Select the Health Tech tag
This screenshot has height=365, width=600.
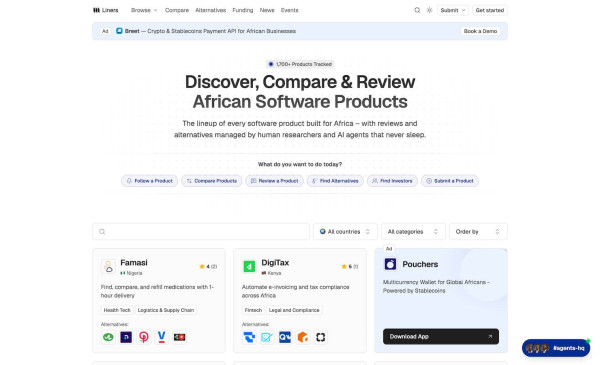[117, 310]
